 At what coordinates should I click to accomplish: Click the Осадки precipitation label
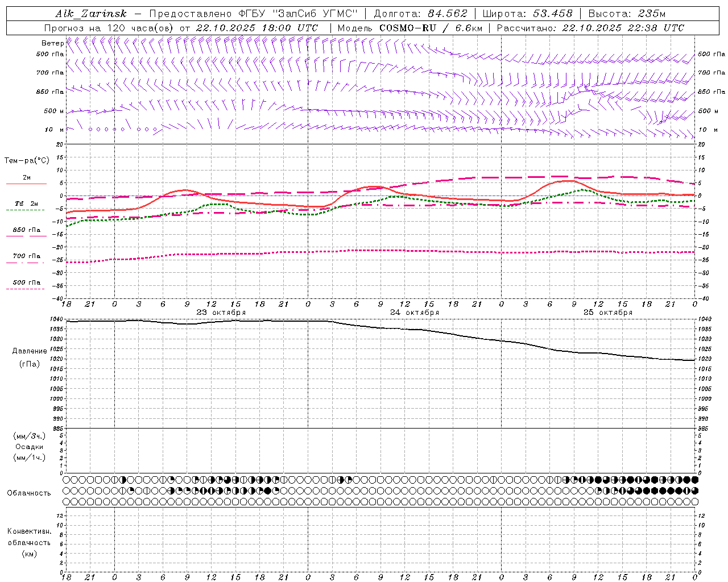[30, 447]
